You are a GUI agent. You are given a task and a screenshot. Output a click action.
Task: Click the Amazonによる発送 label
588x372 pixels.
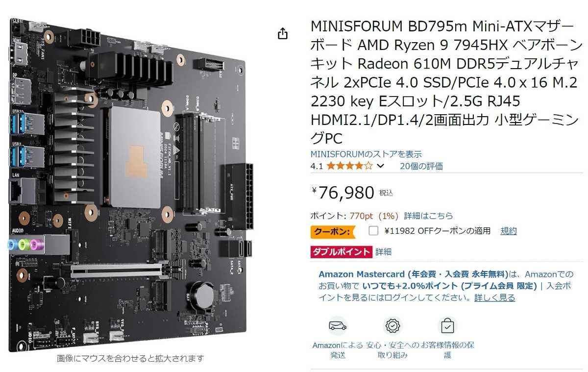(x=338, y=350)
